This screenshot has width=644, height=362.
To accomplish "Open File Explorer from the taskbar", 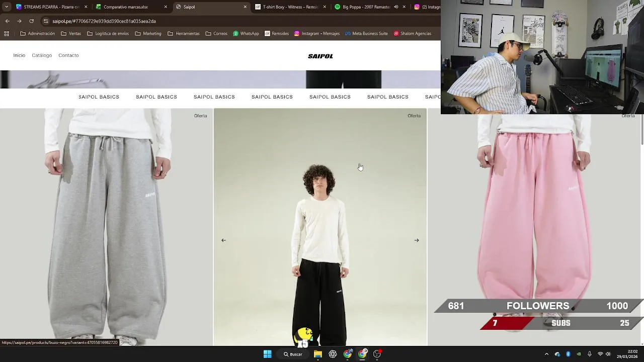I will click(318, 354).
